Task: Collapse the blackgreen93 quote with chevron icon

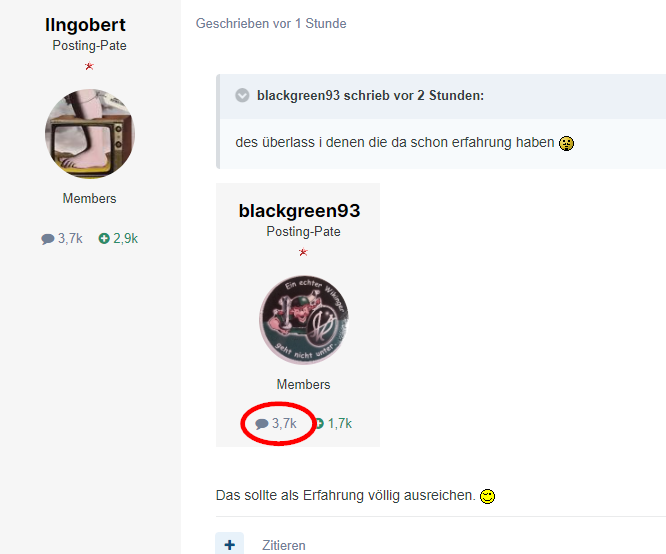Action: (x=242, y=96)
